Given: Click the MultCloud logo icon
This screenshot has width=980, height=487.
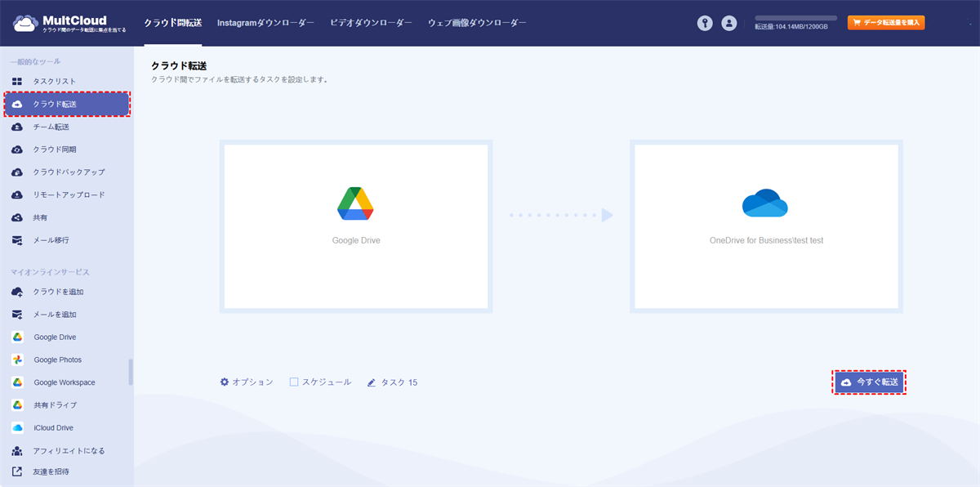Looking at the screenshot, I should click(25, 24).
